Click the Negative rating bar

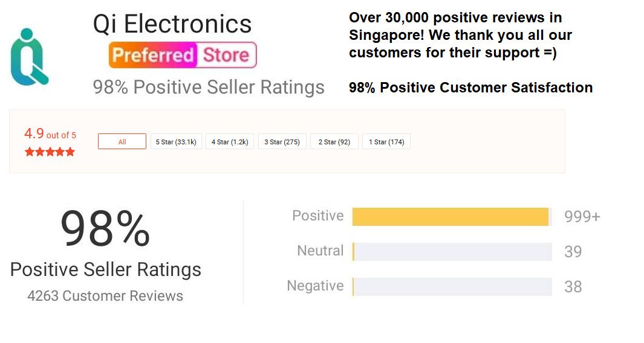pyautogui.click(x=452, y=287)
